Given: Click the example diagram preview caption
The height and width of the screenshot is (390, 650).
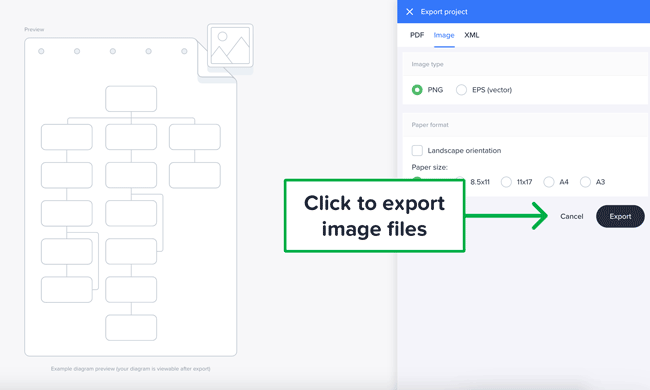Looking at the screenshot, I should (131, 369).
